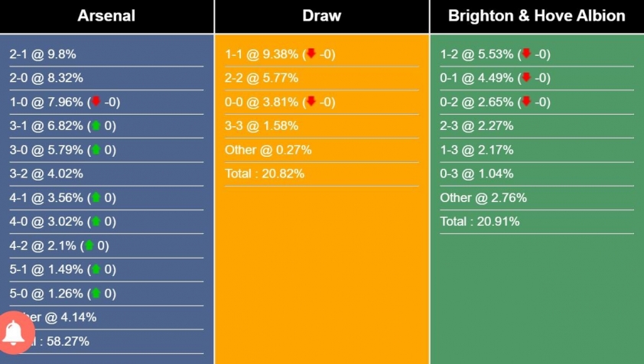Click the green arrow beside 5-0 score
Screen dimensions: 644x364
[96, 293]
